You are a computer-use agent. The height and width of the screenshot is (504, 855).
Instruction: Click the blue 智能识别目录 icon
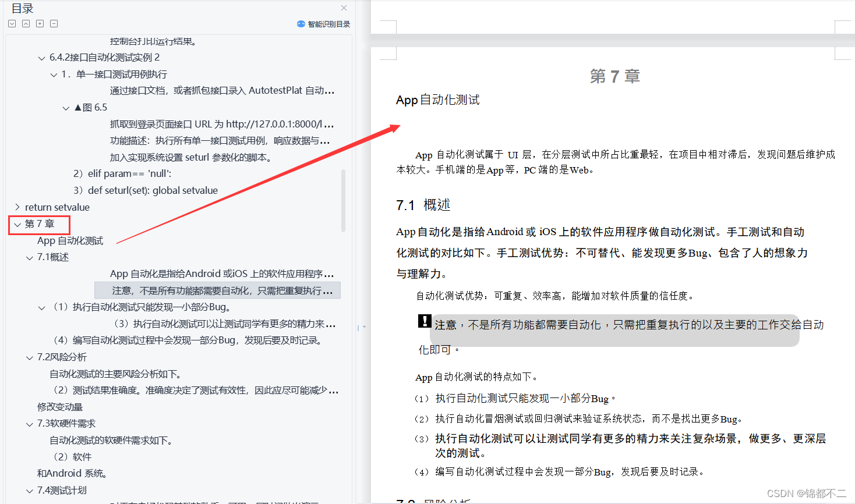(301, 24)
